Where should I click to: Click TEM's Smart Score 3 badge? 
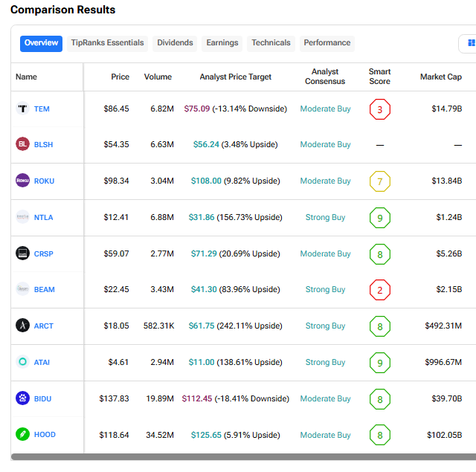[379, 109]
